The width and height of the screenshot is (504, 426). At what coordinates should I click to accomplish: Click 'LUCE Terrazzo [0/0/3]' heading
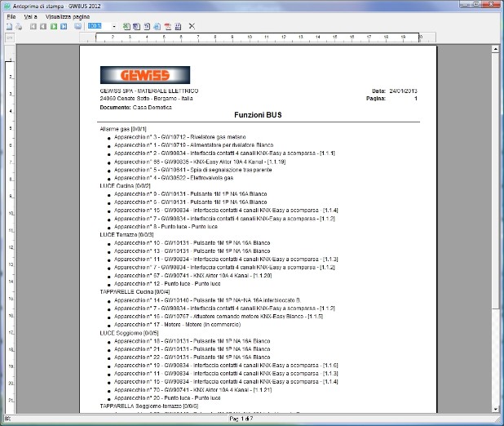[x=126, y=234]
